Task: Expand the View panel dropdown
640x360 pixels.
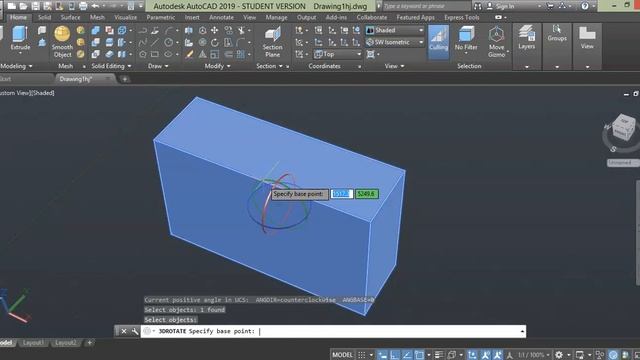Action: (394, 66)
